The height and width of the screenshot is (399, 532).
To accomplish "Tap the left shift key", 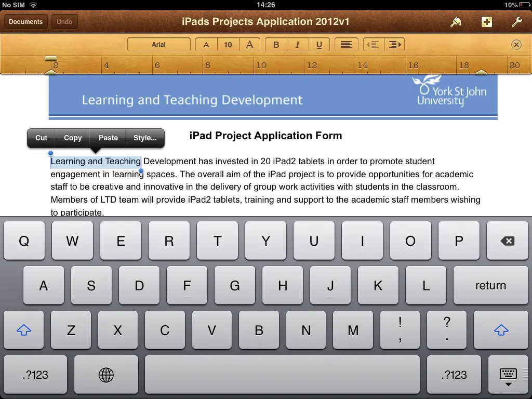I will click(24, 330).
